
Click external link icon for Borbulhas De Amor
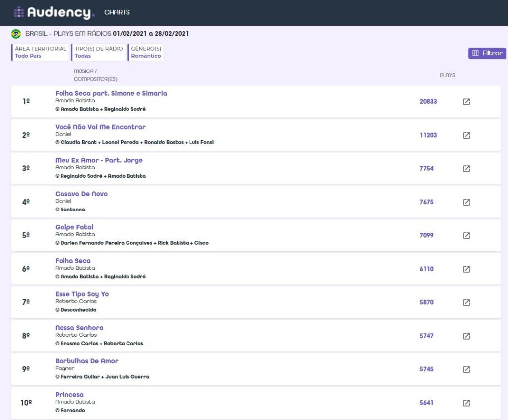pos(466,369)
